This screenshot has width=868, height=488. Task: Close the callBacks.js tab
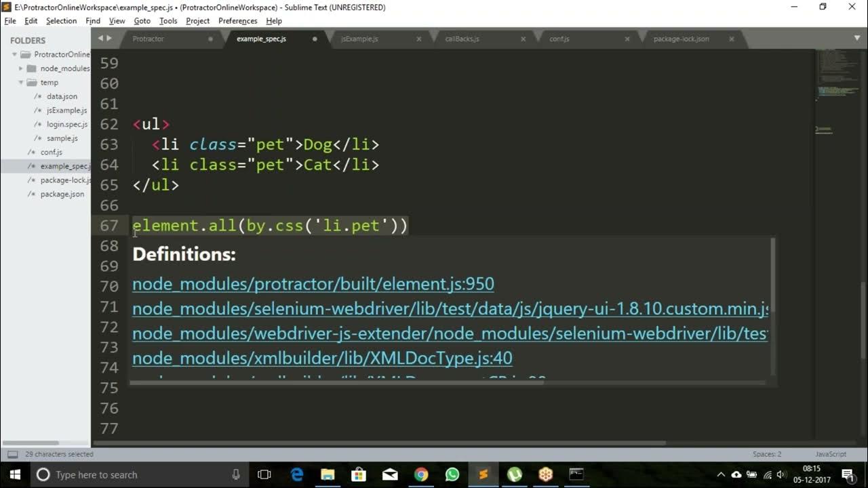pos(523,39)
